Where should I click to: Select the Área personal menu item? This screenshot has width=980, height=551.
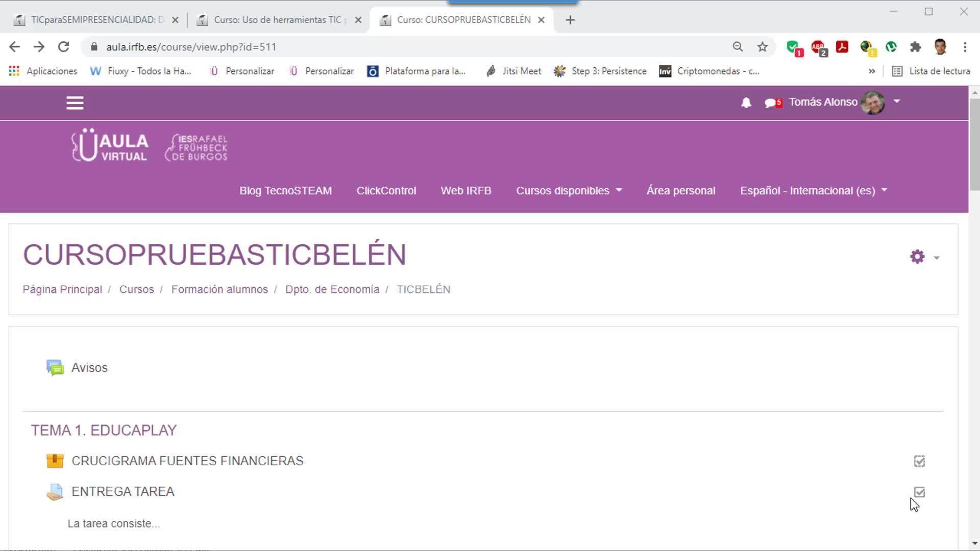point(680,191)
